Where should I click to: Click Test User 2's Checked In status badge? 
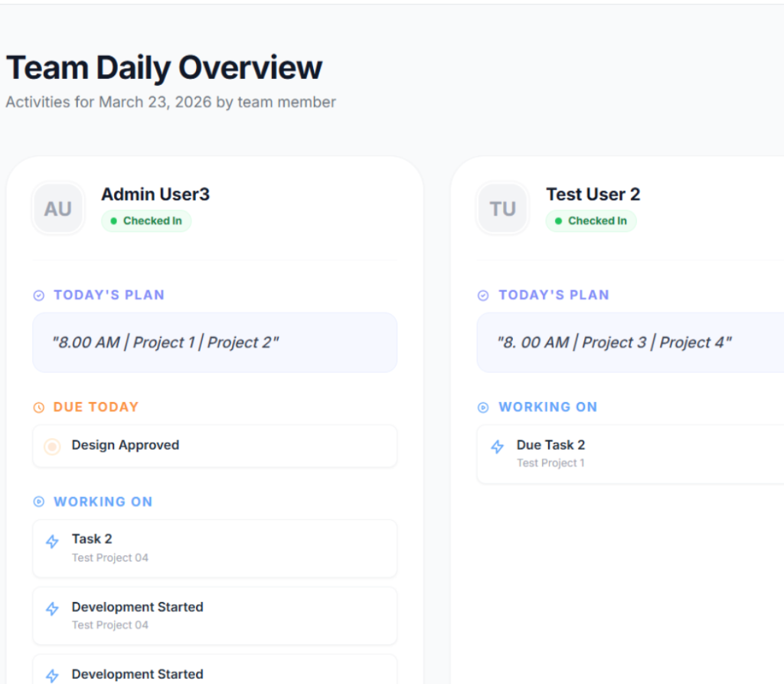(590, 221)
